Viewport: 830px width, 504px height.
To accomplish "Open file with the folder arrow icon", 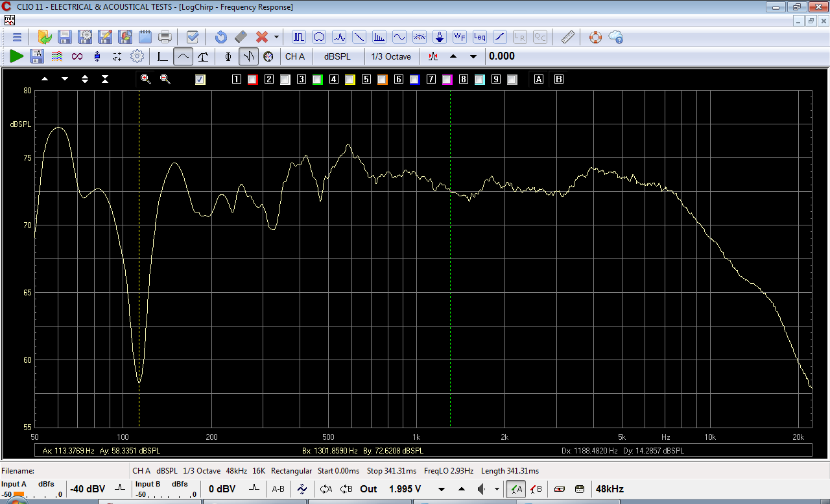I will 45,37.
